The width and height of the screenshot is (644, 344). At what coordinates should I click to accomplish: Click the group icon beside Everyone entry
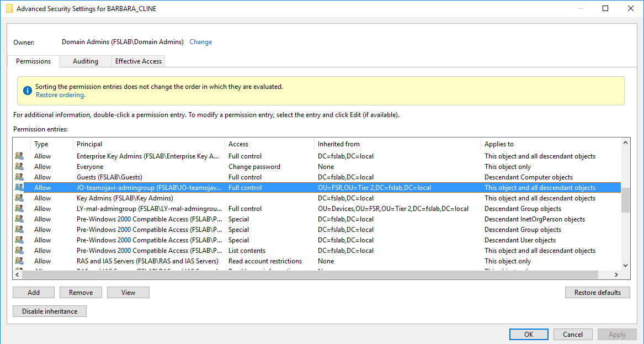pos(18,166)
